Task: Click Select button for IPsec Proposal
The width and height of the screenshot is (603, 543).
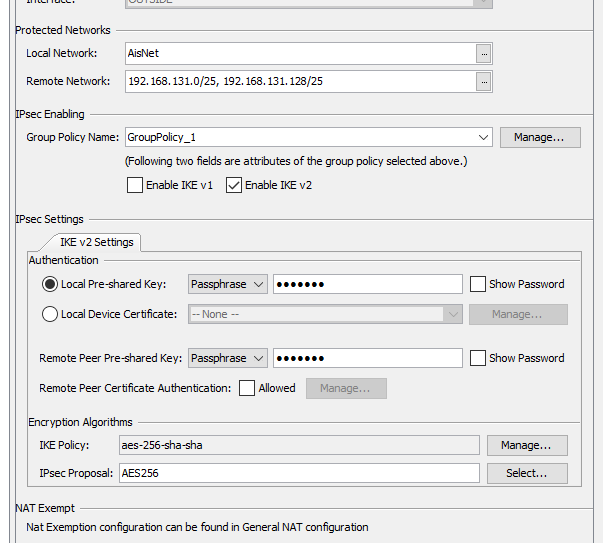Action: coord(526,473)
